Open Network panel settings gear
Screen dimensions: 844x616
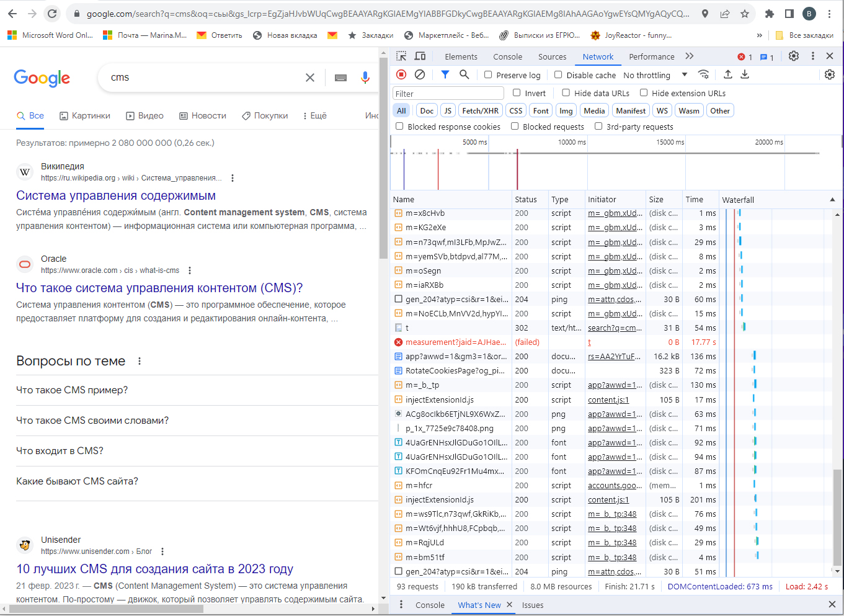(x=830, y=74)
